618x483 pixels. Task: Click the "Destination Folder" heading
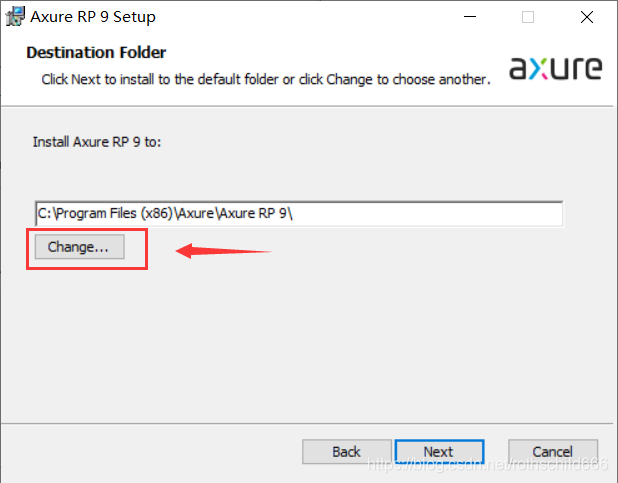pyautogui.click(x=96, y=52)
